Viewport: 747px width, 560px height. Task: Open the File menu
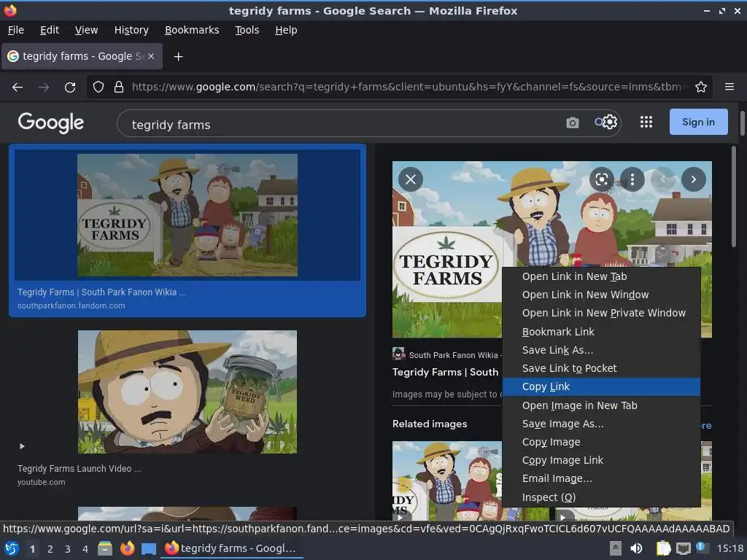coord(16,30)
